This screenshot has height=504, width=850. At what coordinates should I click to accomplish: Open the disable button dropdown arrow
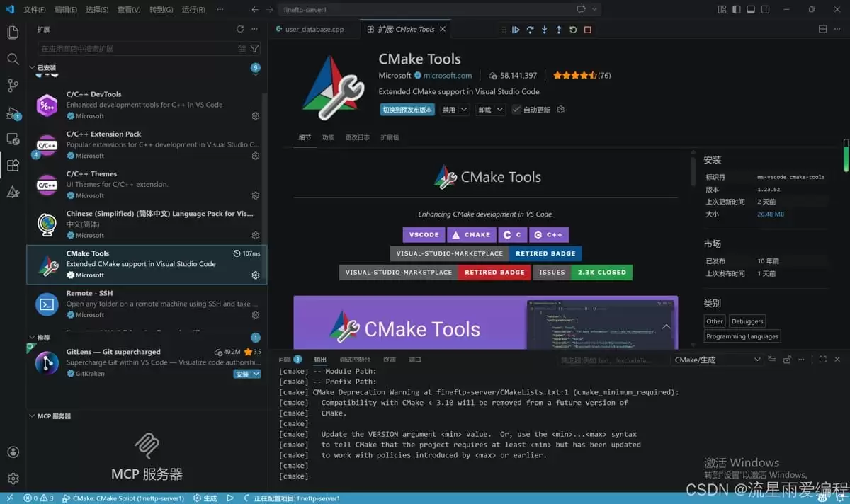click(x=463, y=110)
